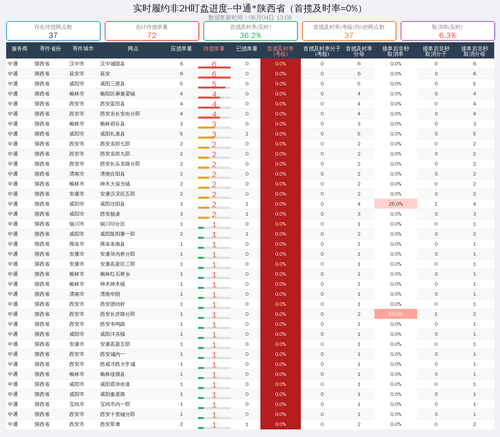This screenshot has height=437, width=500.
Task: Click city 商洛市 in 寄件城市 column
Action: tap(77, 244)
